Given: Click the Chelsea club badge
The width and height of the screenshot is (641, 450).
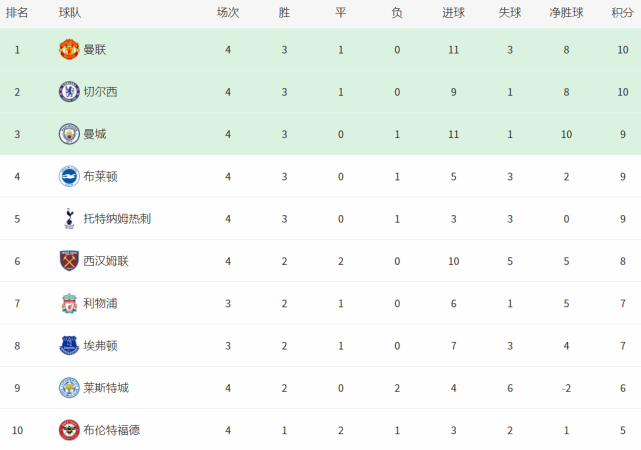Looking at the screenshot, I should tap(69, 92).
